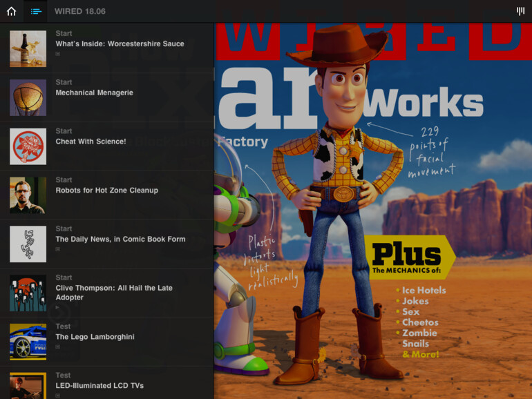Tap small media icon under Lego Lamborghini
Viewport: 532px width, 399px height.
tap(57, 347)
